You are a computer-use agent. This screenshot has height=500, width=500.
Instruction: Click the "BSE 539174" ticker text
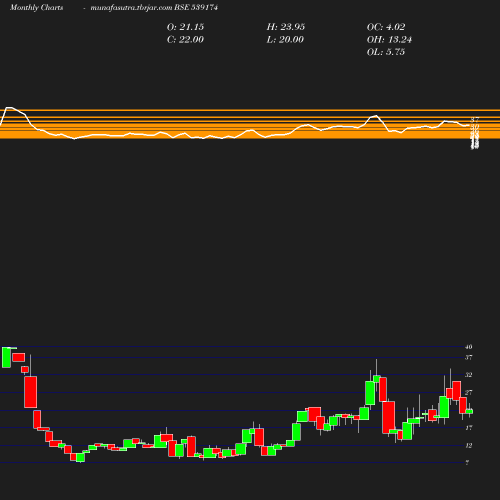(196, 8)
